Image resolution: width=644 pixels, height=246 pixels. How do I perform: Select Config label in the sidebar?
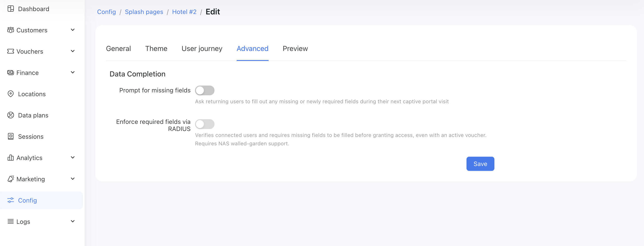(27, 200)
